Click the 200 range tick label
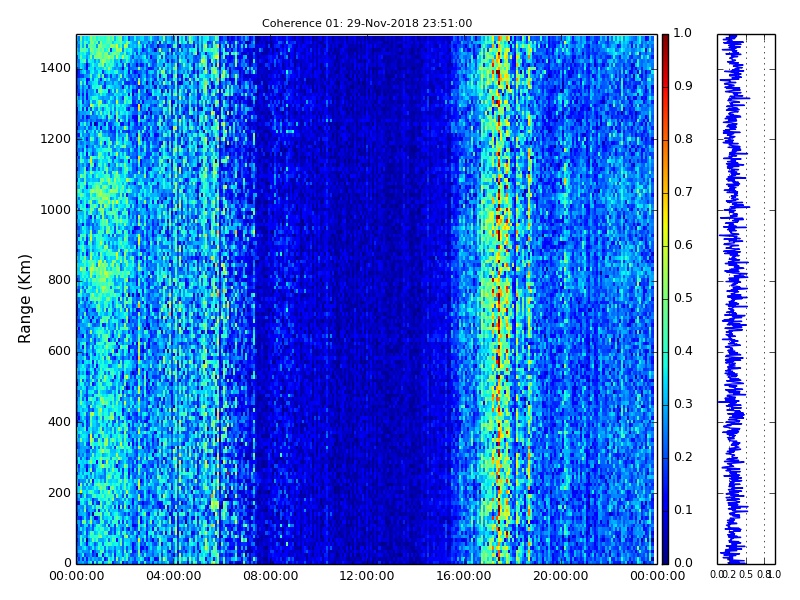The height and width of the screenshot is (600, 800). [x=59, y=493]
